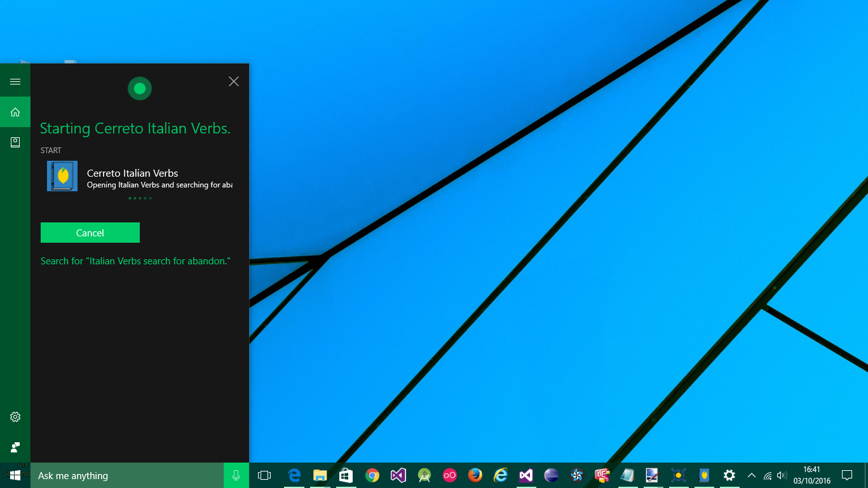Open Internet Explorer from taskbar

click(x=501, y=475)
